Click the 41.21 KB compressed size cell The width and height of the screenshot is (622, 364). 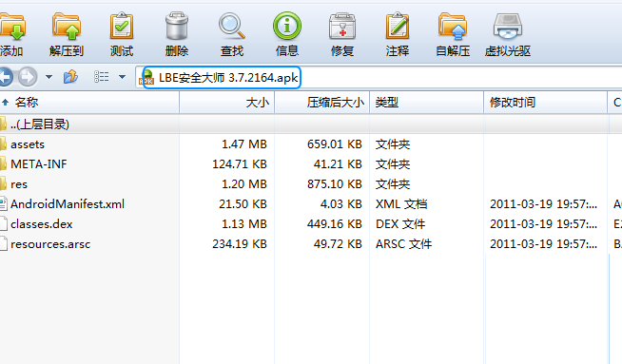(338, 164)
